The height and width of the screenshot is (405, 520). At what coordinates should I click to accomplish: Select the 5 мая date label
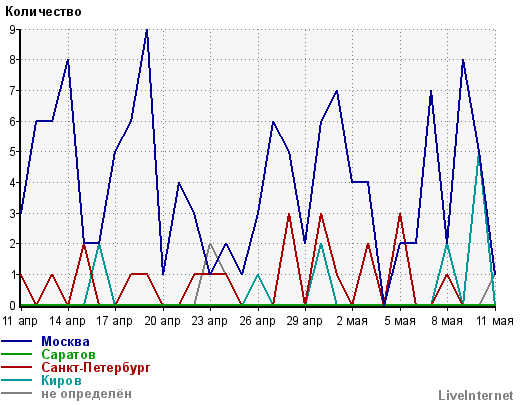point(400,321)
